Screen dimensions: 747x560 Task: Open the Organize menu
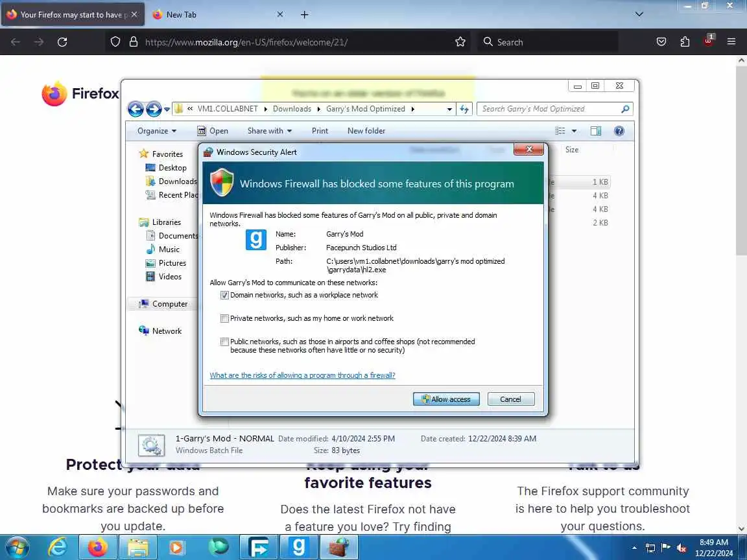[157, 131]
